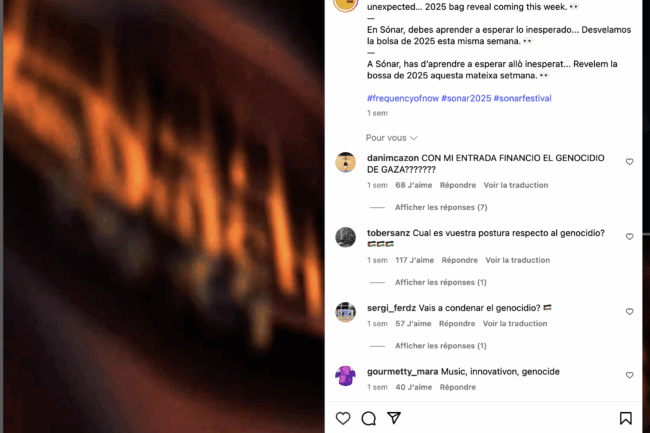Viewport: 650px width, 433px height.
Task: Open the #sonar2025 hashtag
Action: click(x=466, y=98)
